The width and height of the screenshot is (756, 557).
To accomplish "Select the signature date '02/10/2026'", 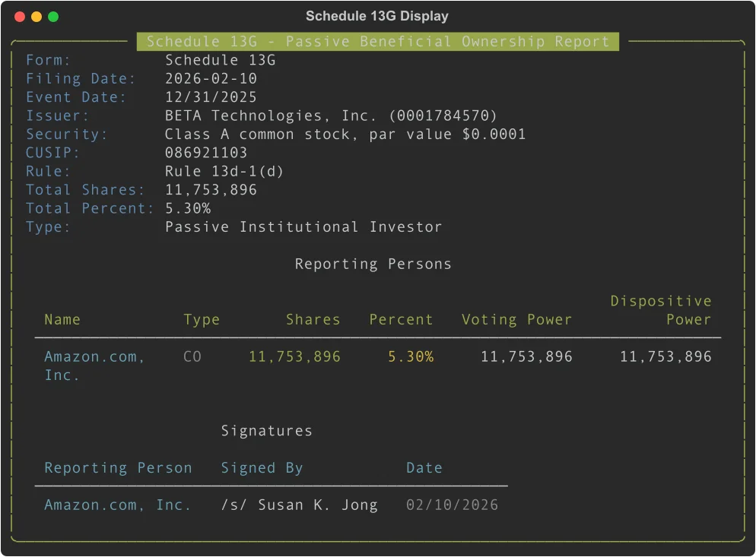I will (x=453, y=505).
